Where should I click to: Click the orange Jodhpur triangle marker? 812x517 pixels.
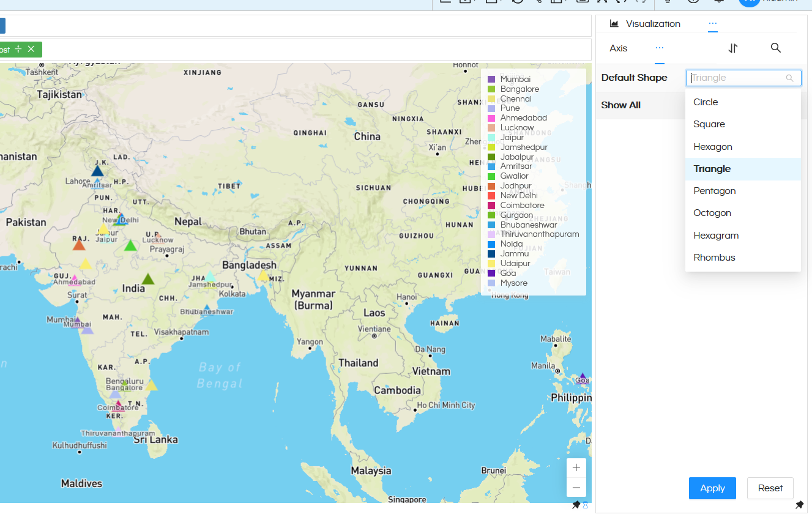[79, 245]
